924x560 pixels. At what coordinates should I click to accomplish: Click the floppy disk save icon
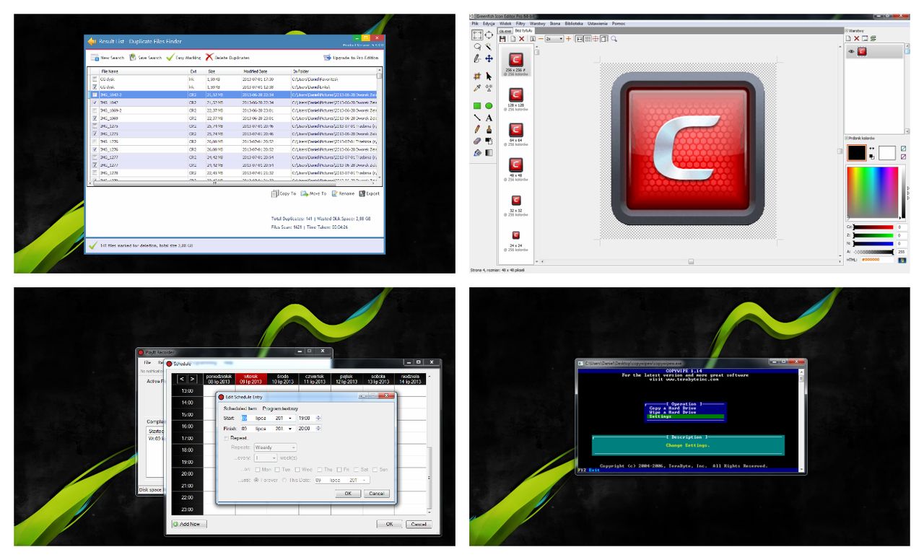pyautogui.click(x=502, y=39)
